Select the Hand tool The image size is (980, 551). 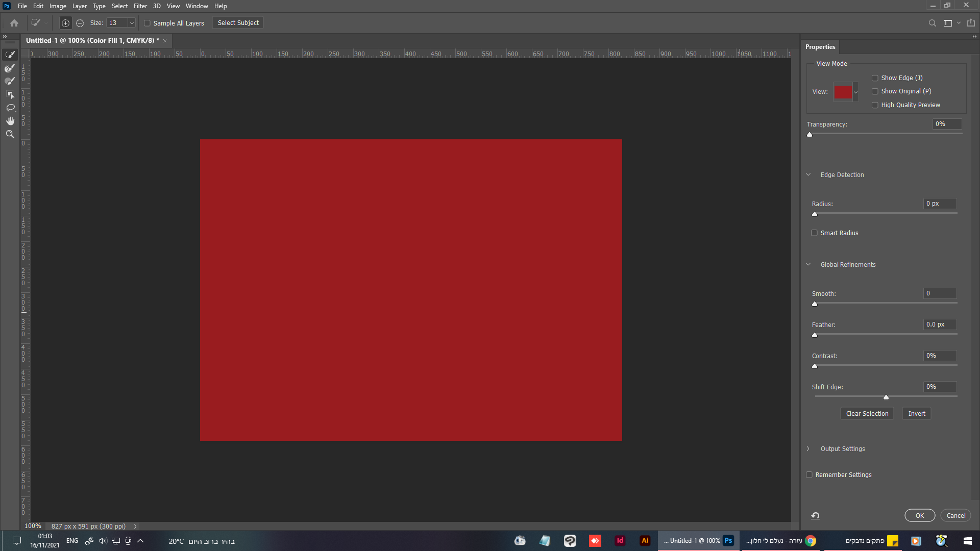pos(10,121)
